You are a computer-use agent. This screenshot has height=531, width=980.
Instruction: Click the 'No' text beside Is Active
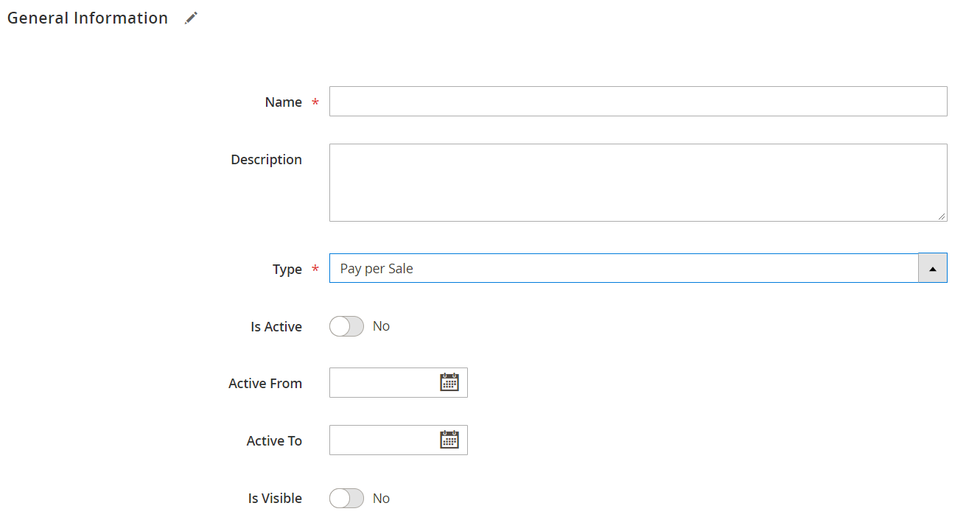(x=381, y=326)
